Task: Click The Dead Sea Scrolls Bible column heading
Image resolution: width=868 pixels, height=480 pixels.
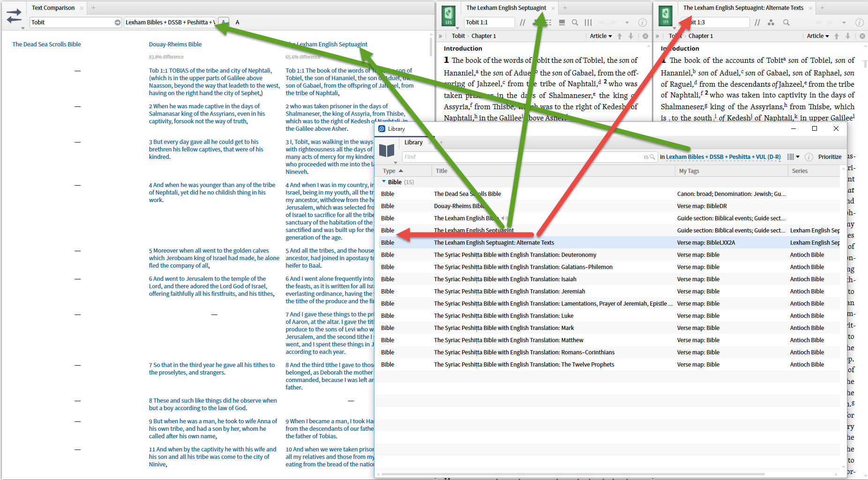Action: pyautogui.click(x=46, y=45)
